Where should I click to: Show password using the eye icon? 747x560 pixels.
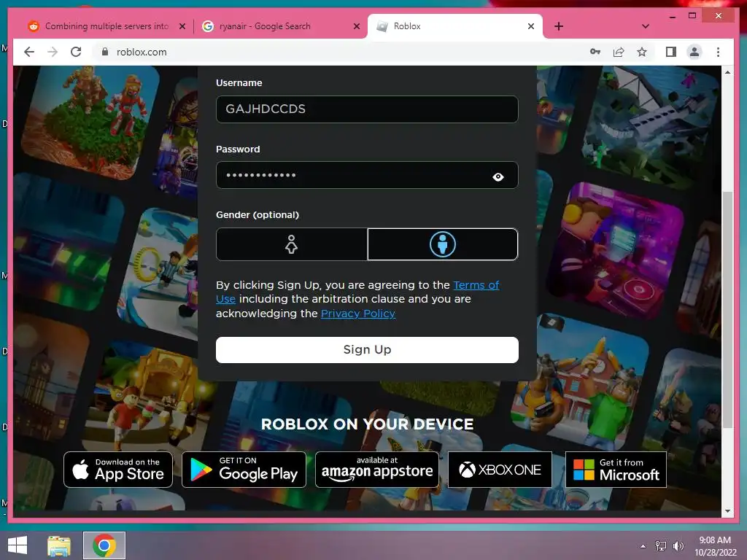coord(498,176)
